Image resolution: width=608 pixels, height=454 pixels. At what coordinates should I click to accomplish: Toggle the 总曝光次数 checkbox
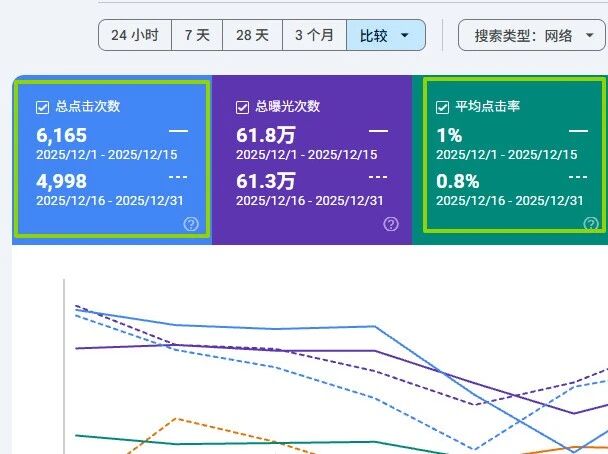coord(242,107)
